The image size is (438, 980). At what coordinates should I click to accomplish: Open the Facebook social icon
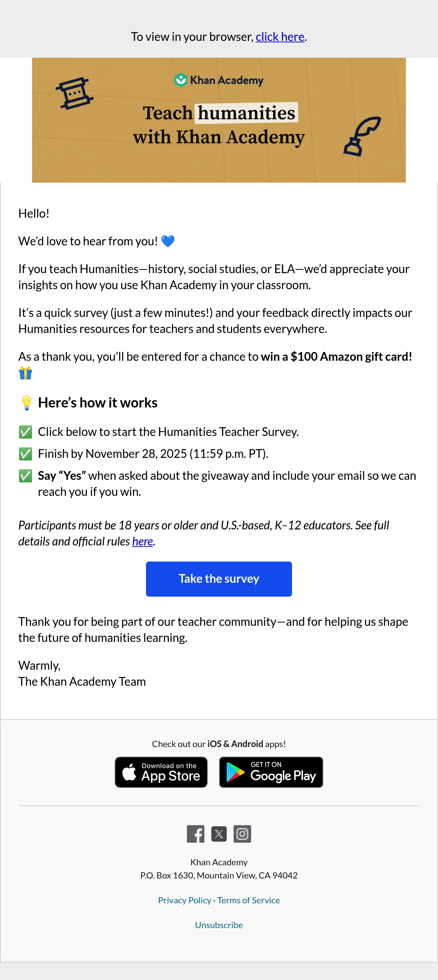pyautogui.click(x=195, y=834)
